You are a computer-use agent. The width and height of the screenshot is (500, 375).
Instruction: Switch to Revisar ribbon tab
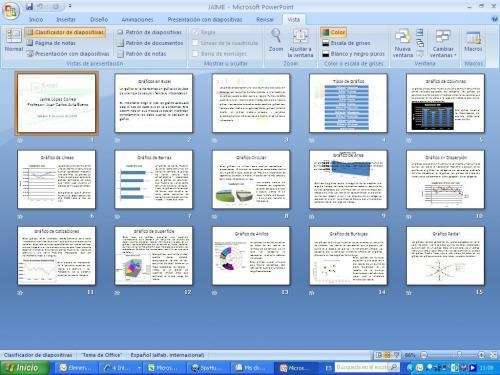tap(265, 20)
